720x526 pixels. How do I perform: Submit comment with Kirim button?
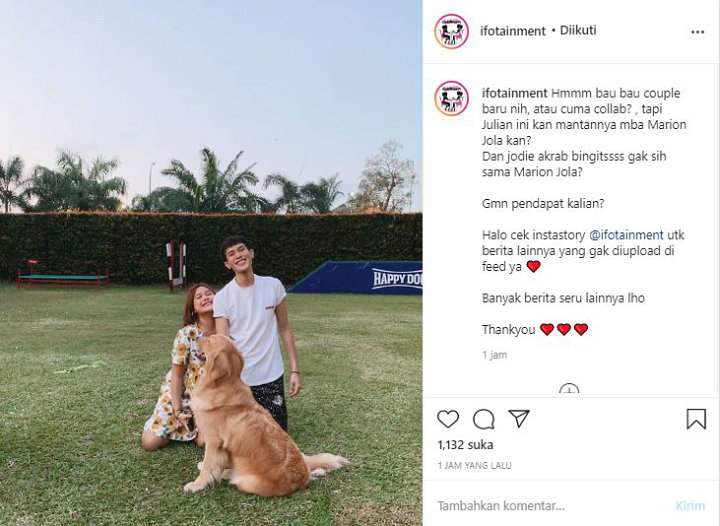(x=690, y=506)
